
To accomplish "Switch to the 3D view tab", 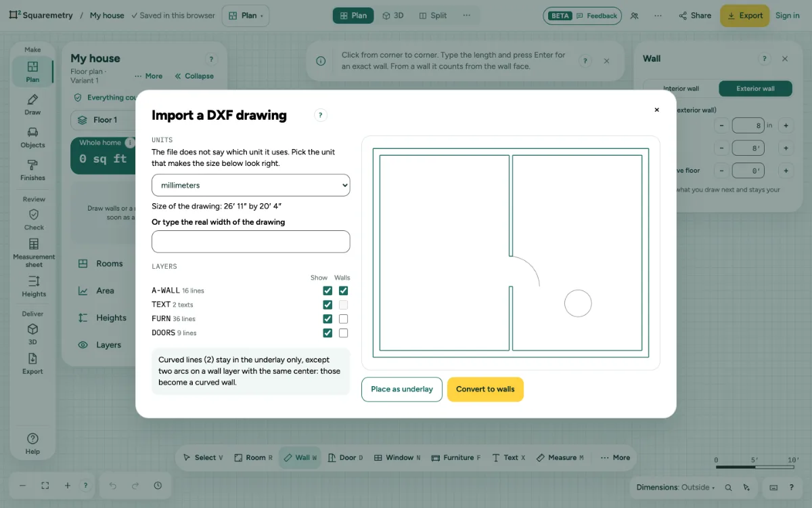I will 393,16.
